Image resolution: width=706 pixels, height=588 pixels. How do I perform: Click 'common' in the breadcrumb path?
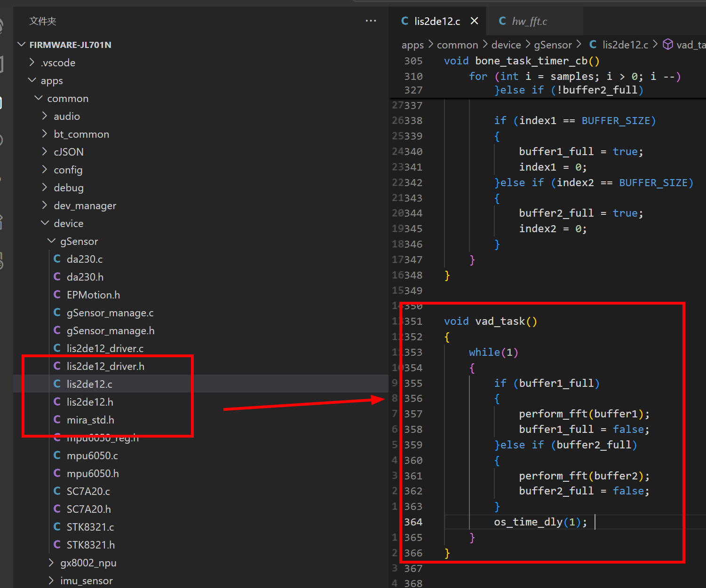[457, 45]
